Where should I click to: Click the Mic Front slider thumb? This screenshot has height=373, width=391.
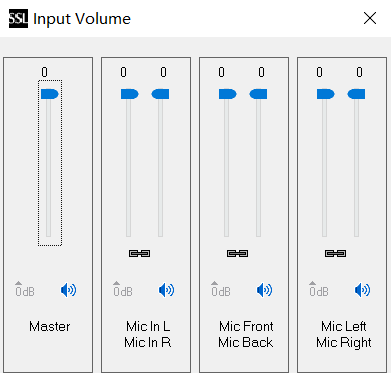coord(228,94)
